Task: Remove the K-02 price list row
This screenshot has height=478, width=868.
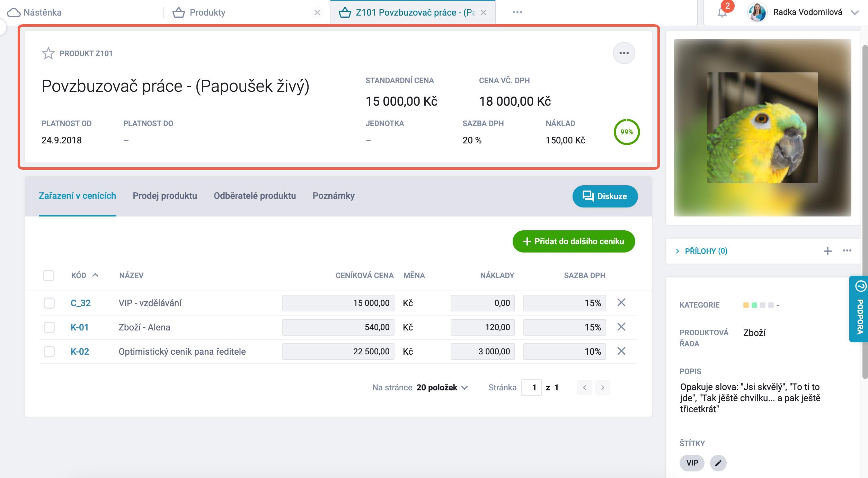Action: click(621, 351)
